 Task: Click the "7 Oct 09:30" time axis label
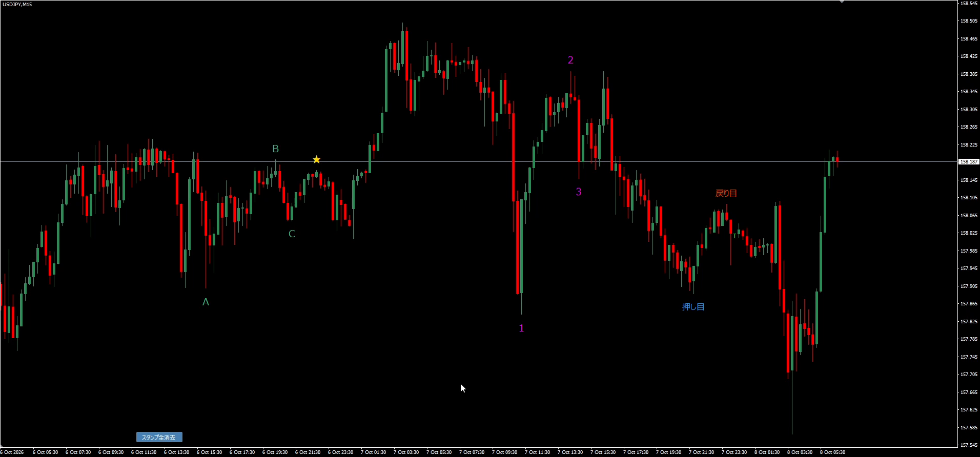pos(504,452)
